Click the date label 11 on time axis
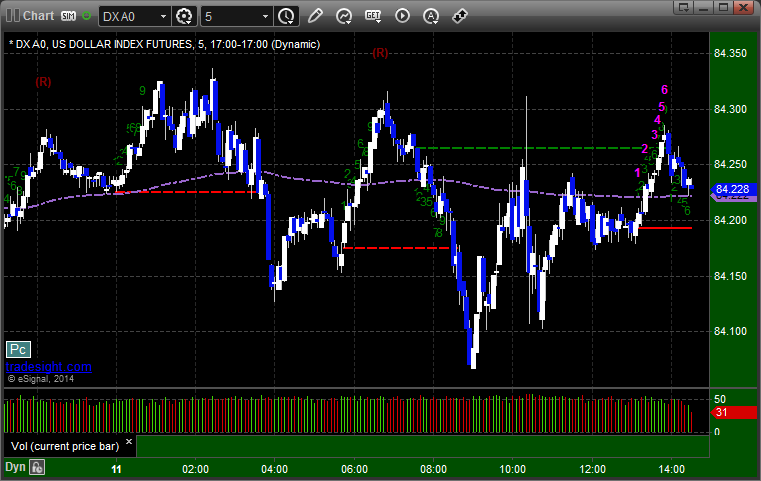 pos(116,469)
